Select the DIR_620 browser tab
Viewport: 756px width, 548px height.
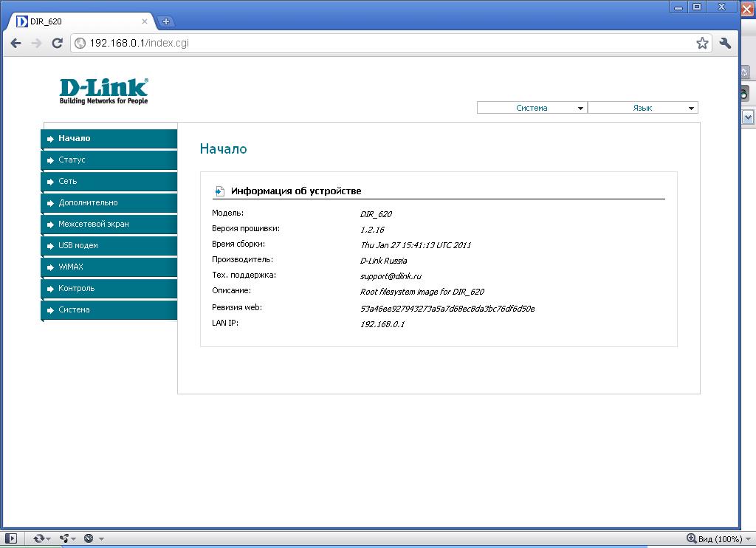[x=82, y=21]
